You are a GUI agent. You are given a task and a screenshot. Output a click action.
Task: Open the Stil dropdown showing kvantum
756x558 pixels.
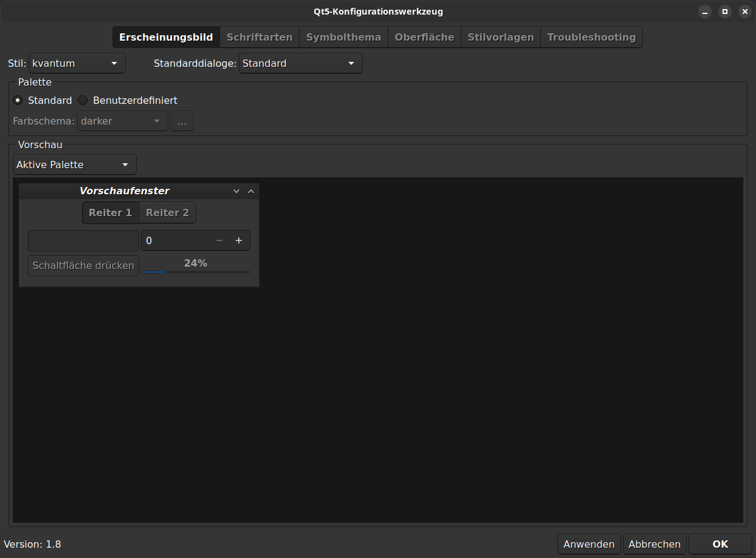[x=77, y=63]
